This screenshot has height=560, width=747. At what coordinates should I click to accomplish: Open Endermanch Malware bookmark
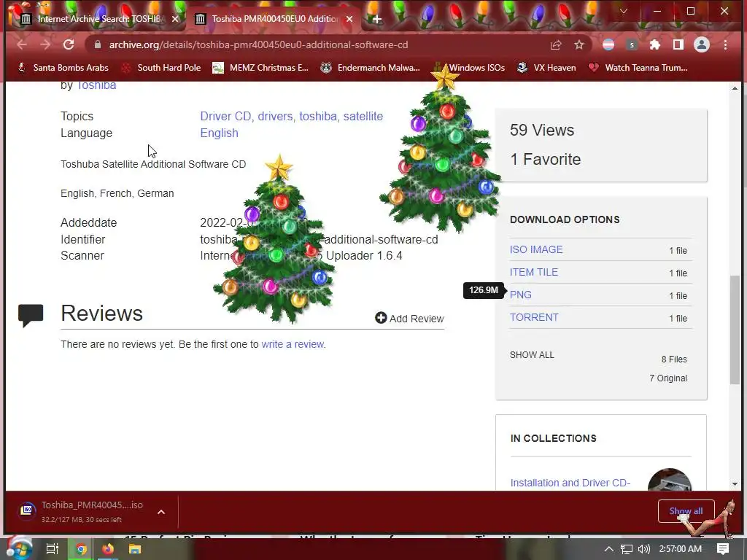click(x=370, y=68)
